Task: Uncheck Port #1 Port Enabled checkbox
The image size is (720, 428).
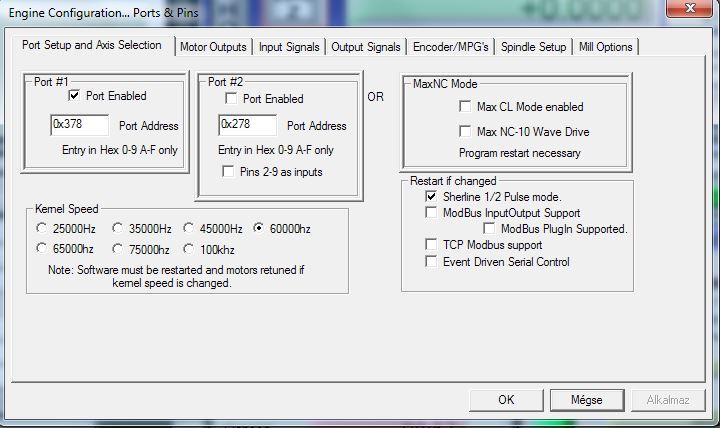Action: tap(74, 96)
